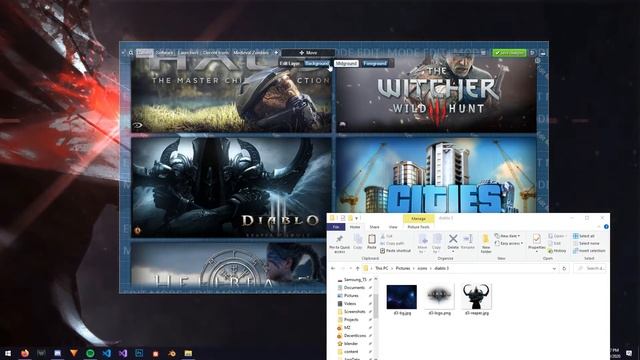Screen dimensions: 640x360
Task: Select the Background edit layer
Action: tap(316, 63)
